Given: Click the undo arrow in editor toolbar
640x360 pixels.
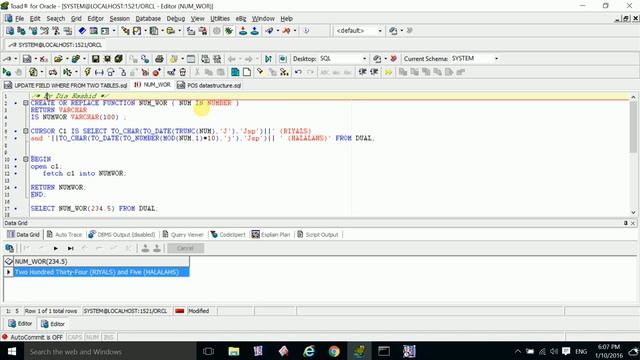Looking at the screenshot, I should pos(298,72).
